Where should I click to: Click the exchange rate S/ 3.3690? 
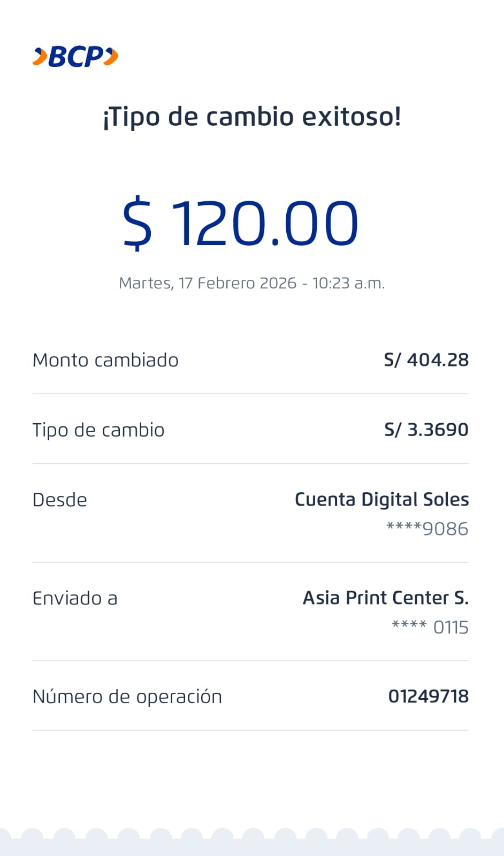pos(426,430)
